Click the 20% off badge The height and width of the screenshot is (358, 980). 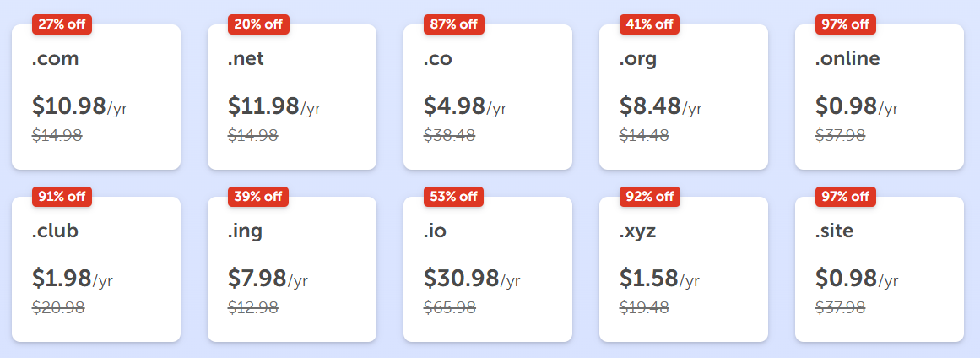click(x=258, y=24)
